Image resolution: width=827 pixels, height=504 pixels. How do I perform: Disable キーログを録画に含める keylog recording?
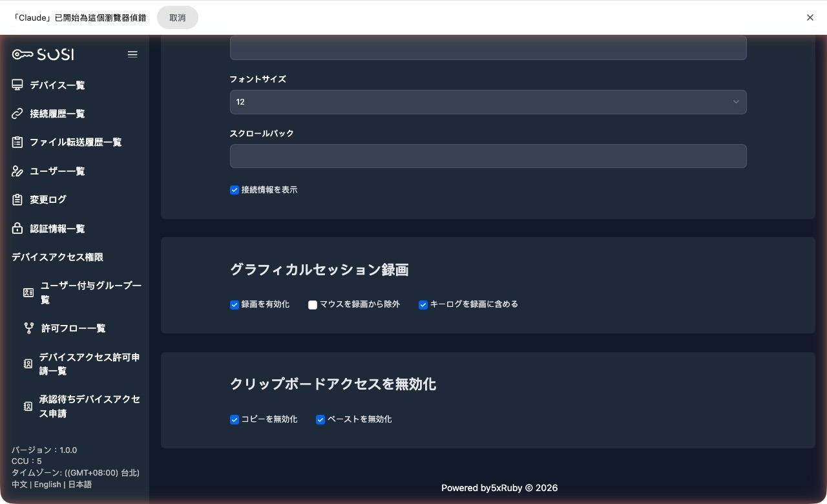pyautogui.click(x=423, y=304)
